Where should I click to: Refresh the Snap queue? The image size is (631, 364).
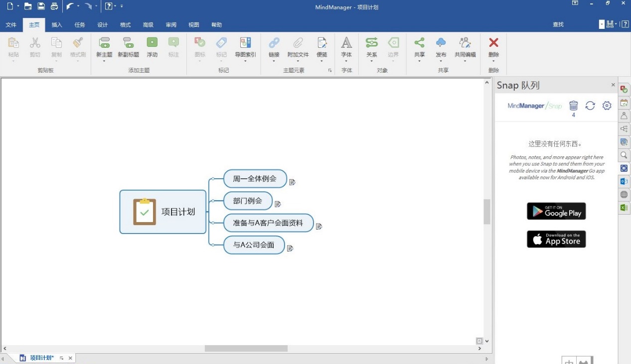(590, 106)
